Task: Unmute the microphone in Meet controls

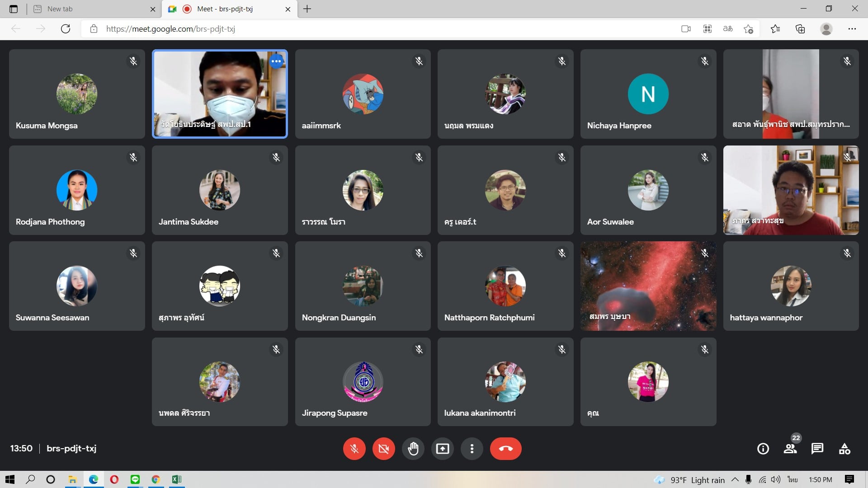Action: (354, 449)
